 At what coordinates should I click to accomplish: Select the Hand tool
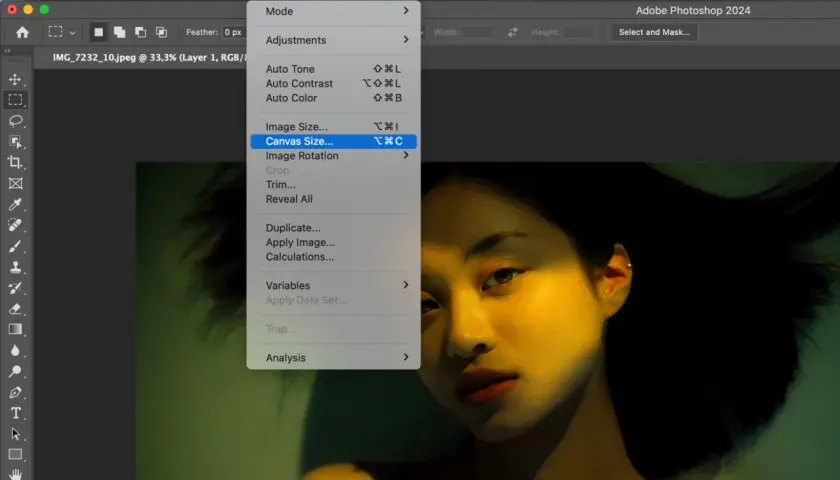coord(15,474)
